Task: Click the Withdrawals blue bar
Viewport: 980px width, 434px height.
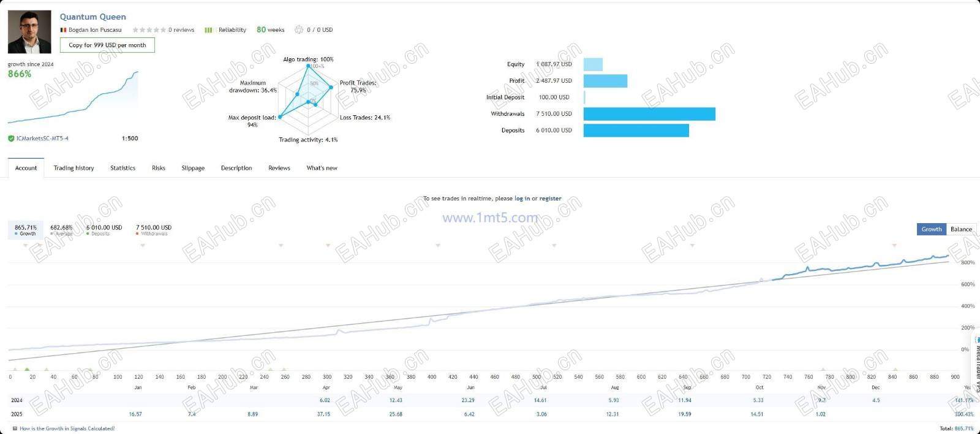Action: tap(649, 114)
